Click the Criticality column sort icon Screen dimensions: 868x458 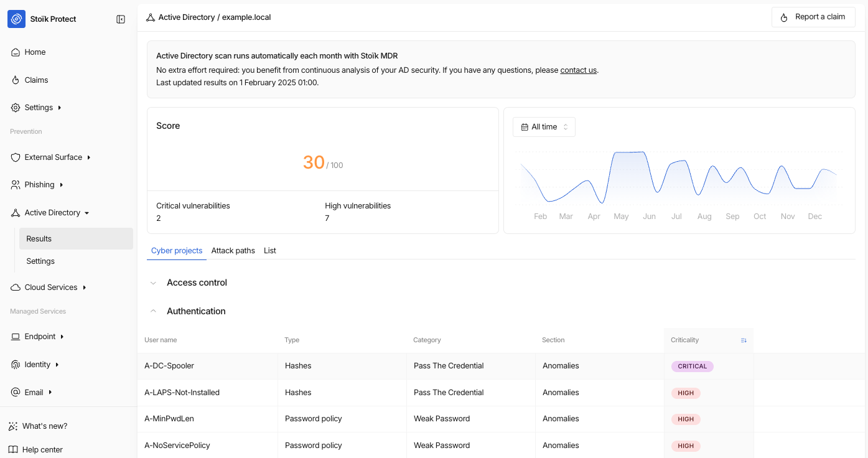click(744, 340)
